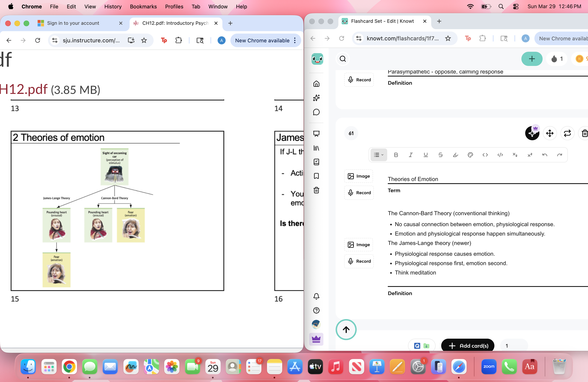588x382 pixels.
Task: Toggle bold formatting in card editor
Action: point(396,155)
